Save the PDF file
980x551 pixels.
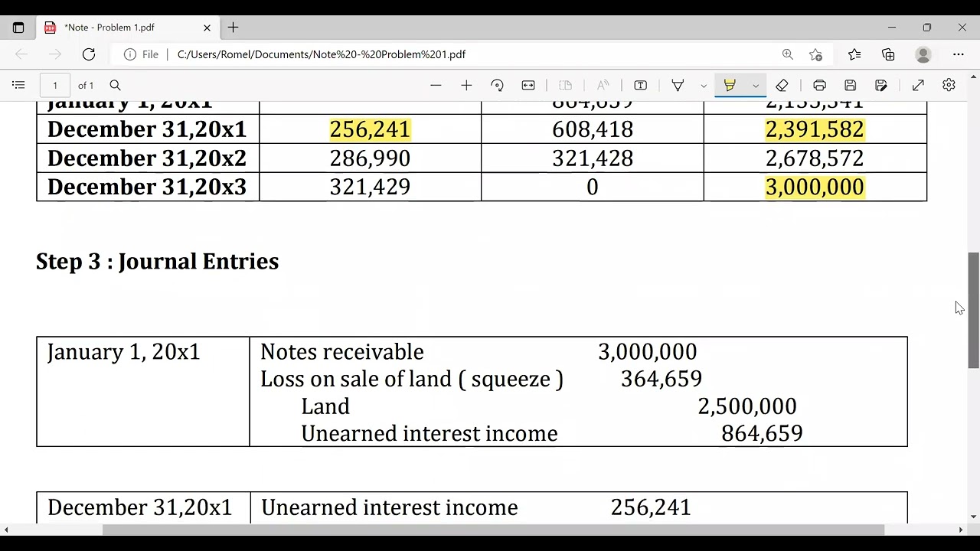tap(851, 85)
